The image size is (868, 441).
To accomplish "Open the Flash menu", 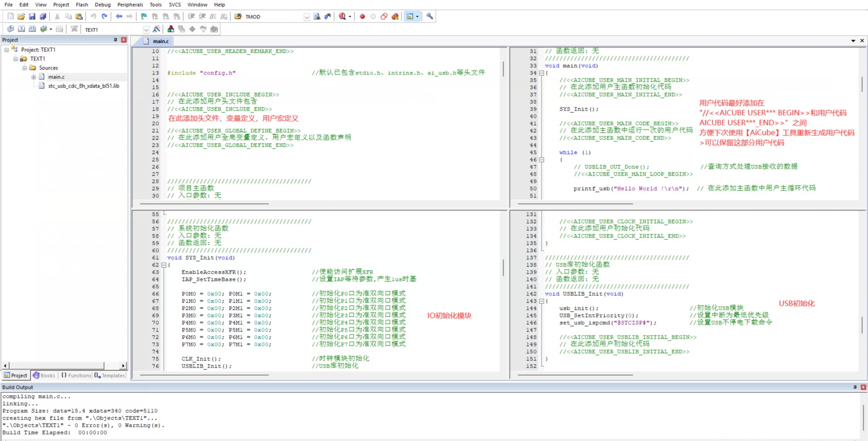I will 82,4.
